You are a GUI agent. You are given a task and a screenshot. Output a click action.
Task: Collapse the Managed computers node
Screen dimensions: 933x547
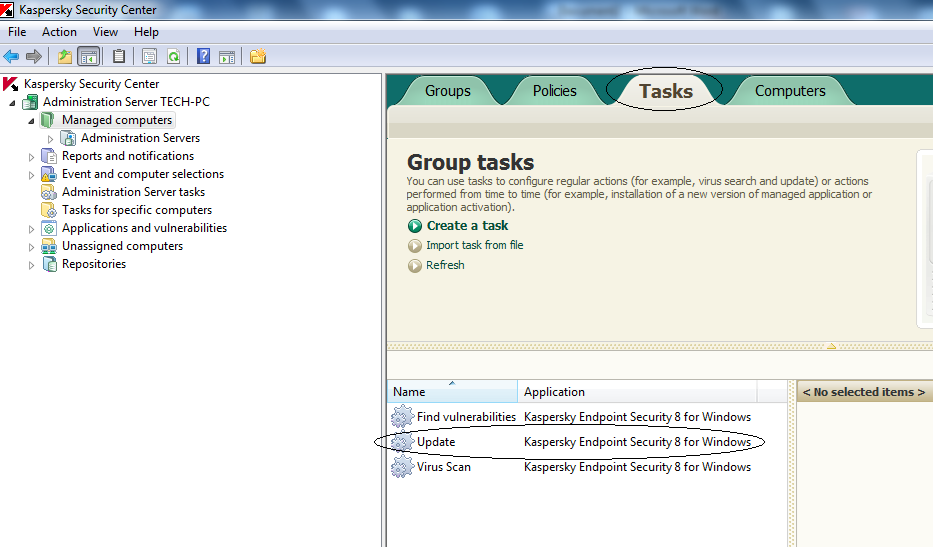[32, 121]
